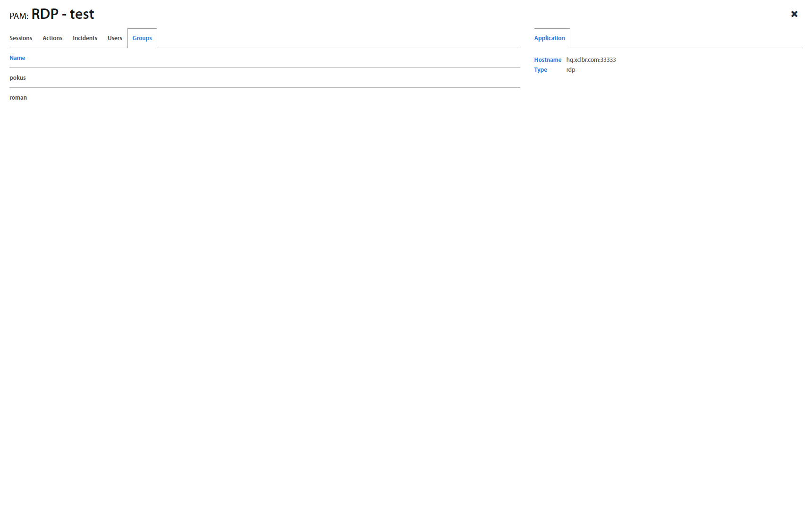Go to the Users tab
Screen dimensions: 812x510
(x=115, y=38)
